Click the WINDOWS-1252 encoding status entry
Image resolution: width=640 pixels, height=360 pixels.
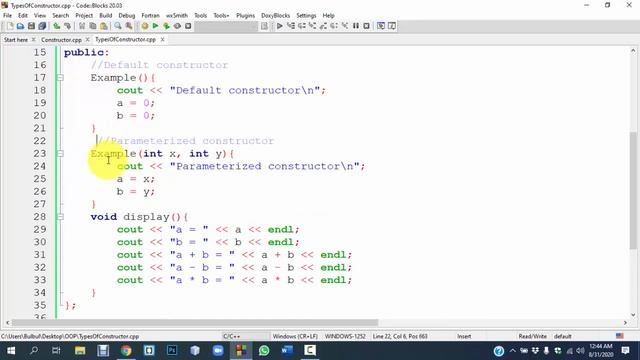[x=345, y=336]
